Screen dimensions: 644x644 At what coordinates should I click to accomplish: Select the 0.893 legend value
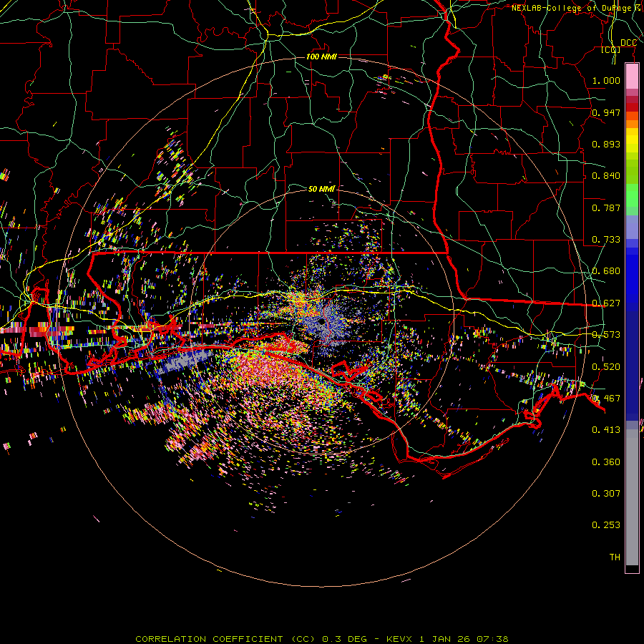[606, 144]
